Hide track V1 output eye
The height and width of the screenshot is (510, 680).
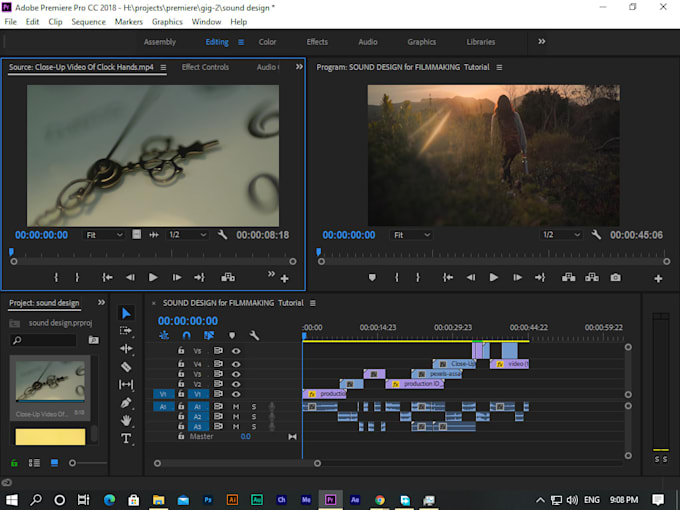tap(236, 394)
